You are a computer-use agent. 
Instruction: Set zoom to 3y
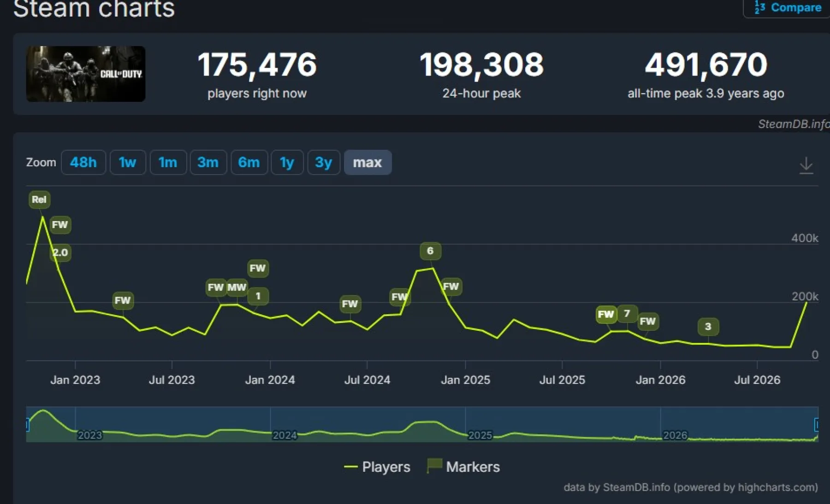click(x=324, y=162)
